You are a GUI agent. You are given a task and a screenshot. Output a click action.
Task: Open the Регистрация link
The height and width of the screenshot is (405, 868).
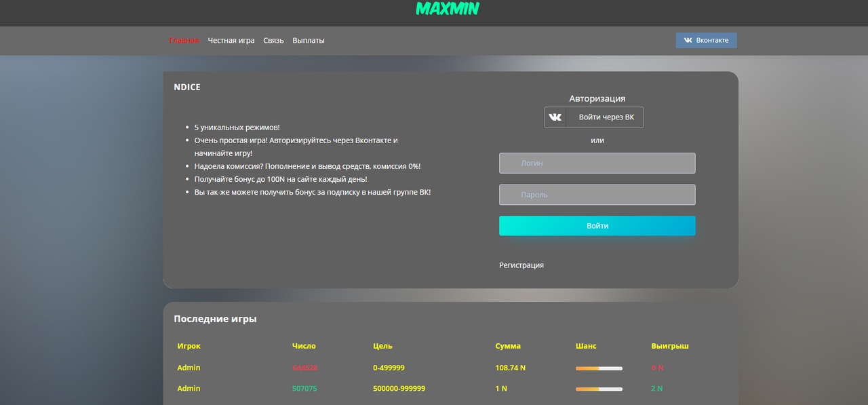521,265
